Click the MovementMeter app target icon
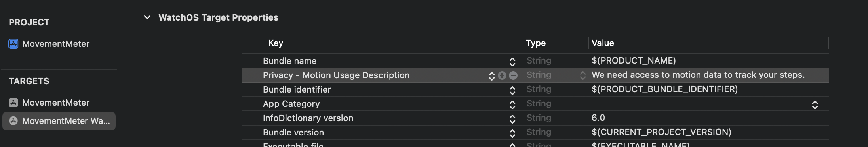 click(x=13, y=103)
